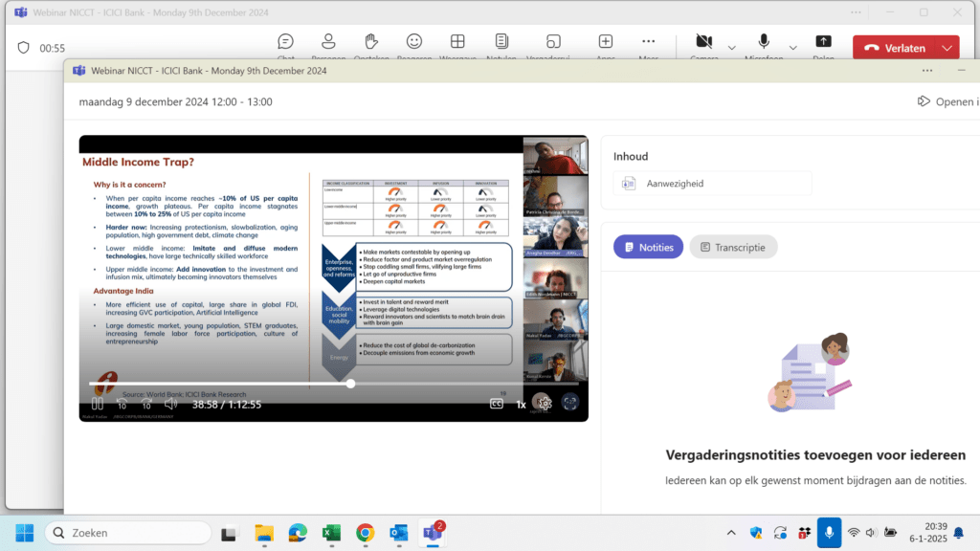This screenshot has width=980, height=551.
Task: Expand the microphone options dropdown arrow
Action: [792, 48]
